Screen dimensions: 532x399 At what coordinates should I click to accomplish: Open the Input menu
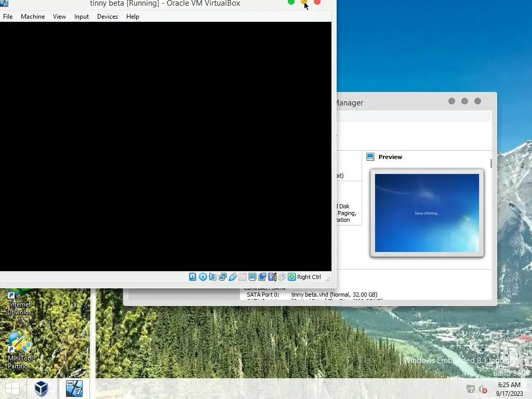click(x=82, y=16)
